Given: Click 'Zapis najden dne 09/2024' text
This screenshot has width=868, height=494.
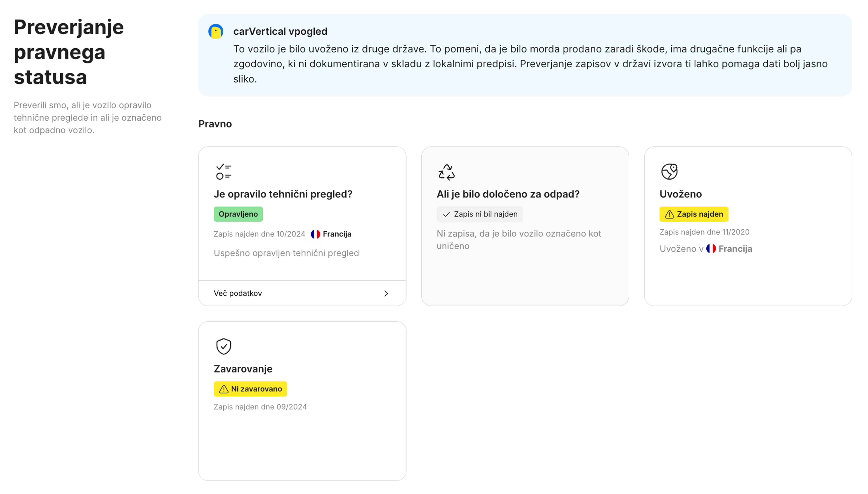Looking at the screenshot, I should point(260,407).
